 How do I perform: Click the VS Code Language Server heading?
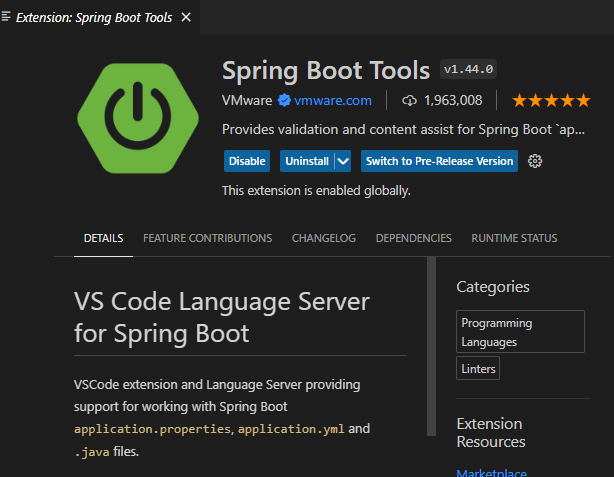point(222,317)
